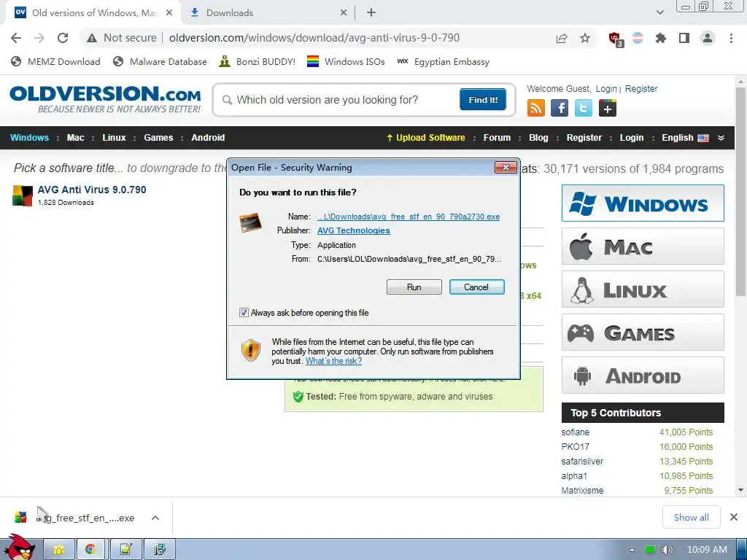747x560 pixels.
Task: Open options arrow for downloaded exe file
Action: click(155, 518)
